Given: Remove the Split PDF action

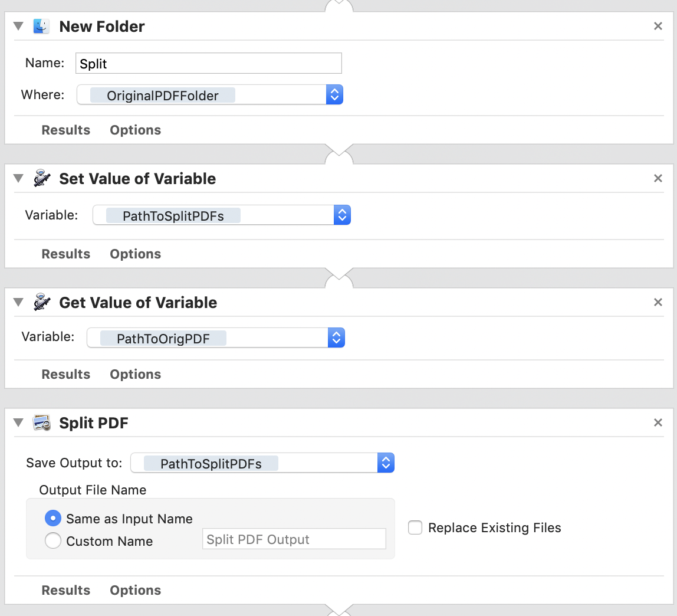Looking at the screenshot, I should pos(658,423).
